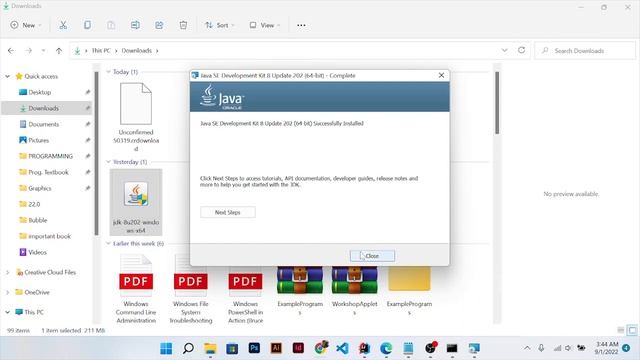Open the Bubble folder in sidebar
The height and width of the screenshot is (360, 640).
click(38, 220)
